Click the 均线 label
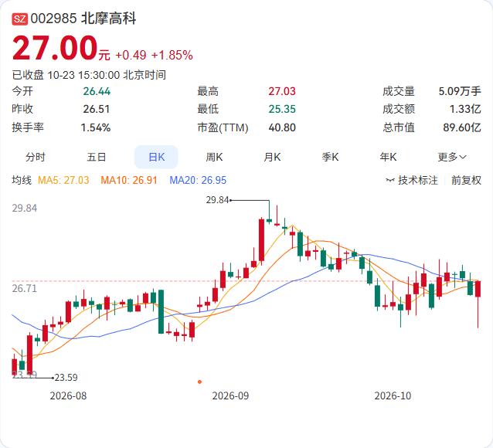 coord(22,180)
